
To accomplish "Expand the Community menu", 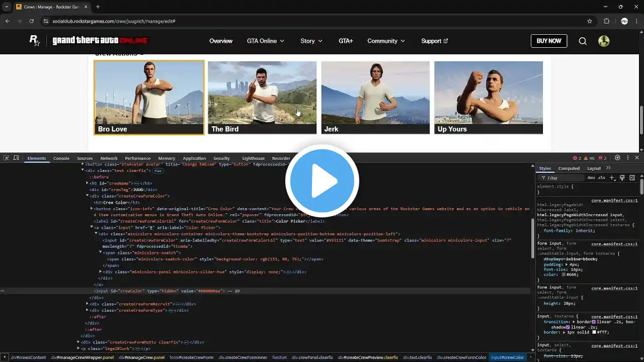I will point(386,41).
